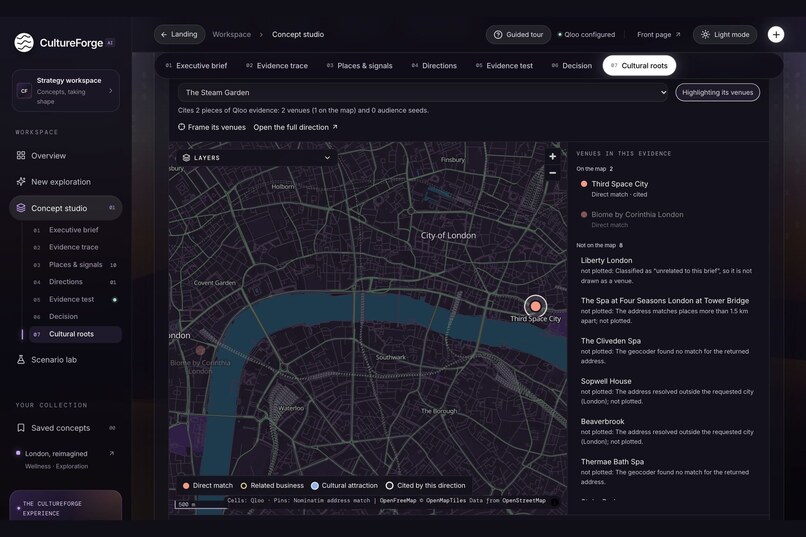Click Workspace breadcrumb
806x537 pixels.
(x=231, y=34)
